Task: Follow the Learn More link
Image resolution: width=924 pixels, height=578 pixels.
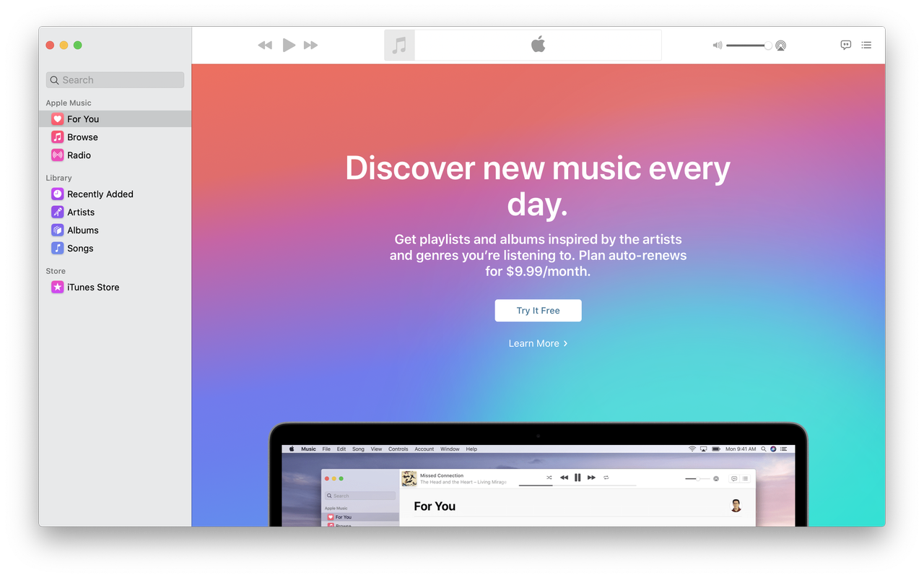Action: 538,344
